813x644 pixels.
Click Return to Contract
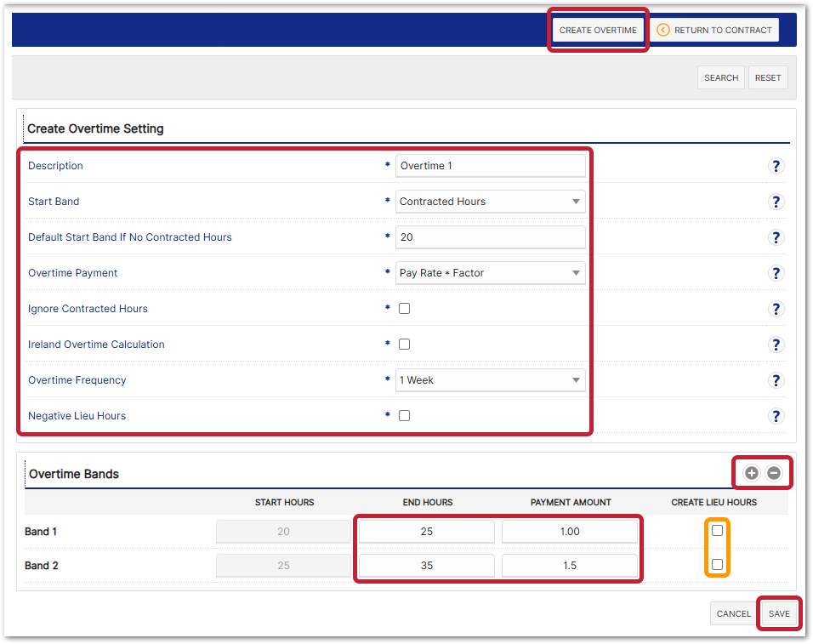click(x=715, y=30)
